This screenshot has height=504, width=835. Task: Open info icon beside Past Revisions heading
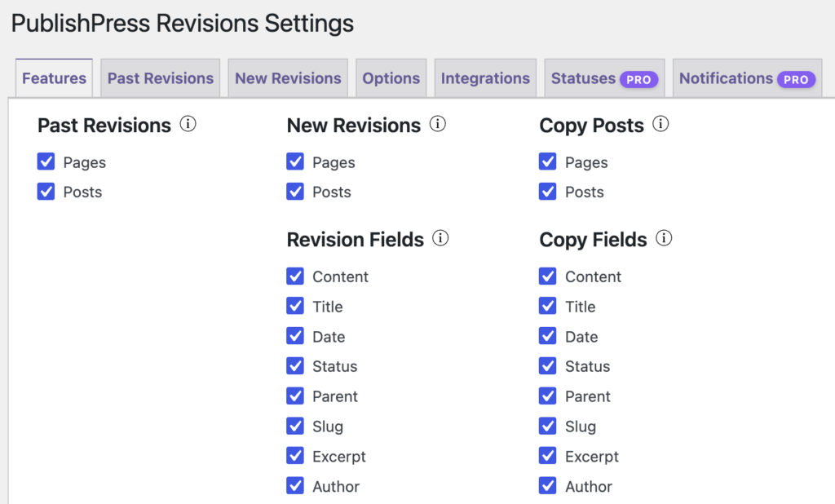(x=188, y=124)
